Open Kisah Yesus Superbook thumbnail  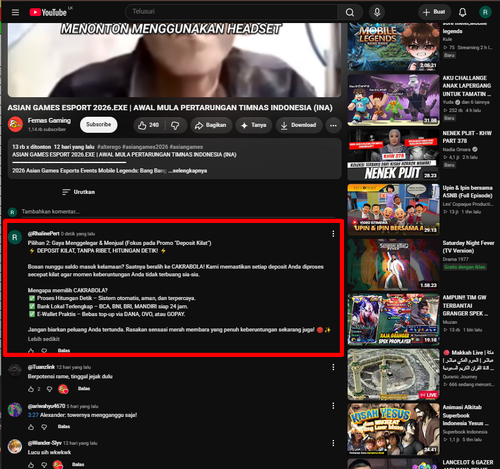[393, 429]
